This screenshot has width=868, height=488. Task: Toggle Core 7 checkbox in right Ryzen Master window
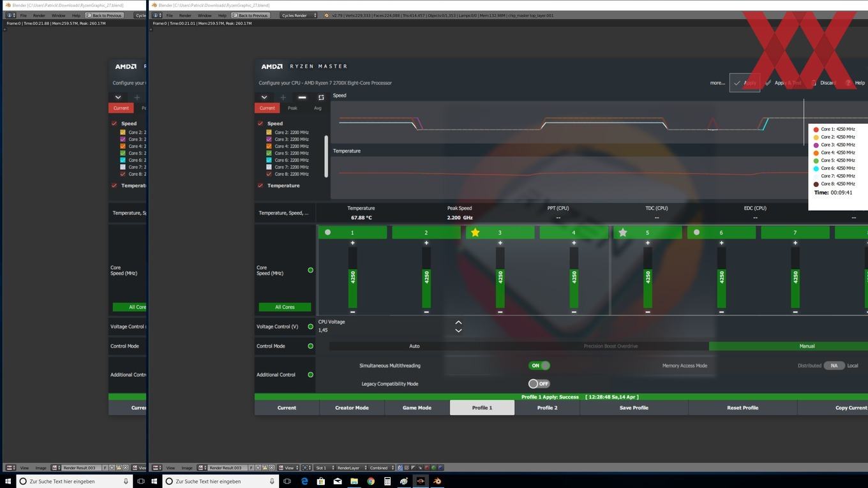coord(269,167)
